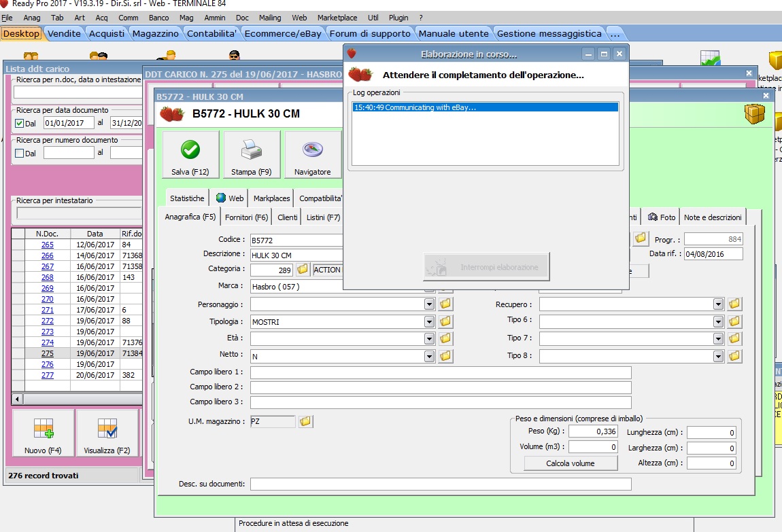This screenshot has width=782, height=532.
Task: Click folder icon next to Tipologia dropdown
Action: click(x=445, y=321)
